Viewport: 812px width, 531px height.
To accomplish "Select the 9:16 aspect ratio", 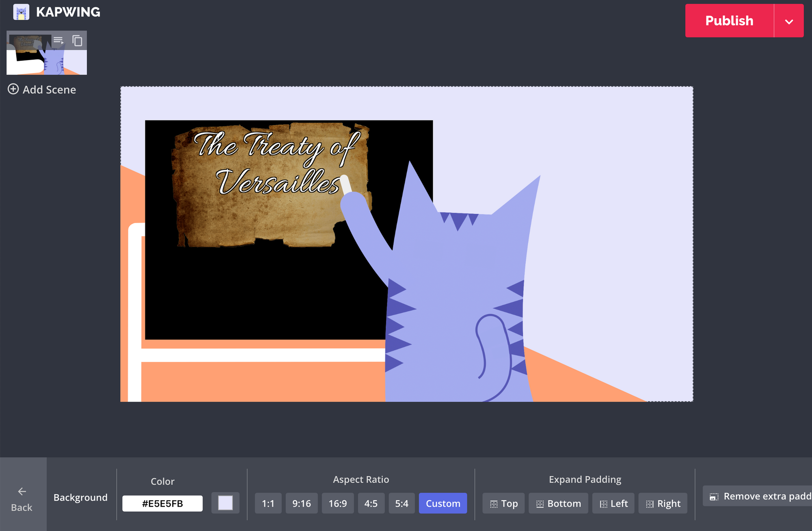I will click(x=302, y=503).
